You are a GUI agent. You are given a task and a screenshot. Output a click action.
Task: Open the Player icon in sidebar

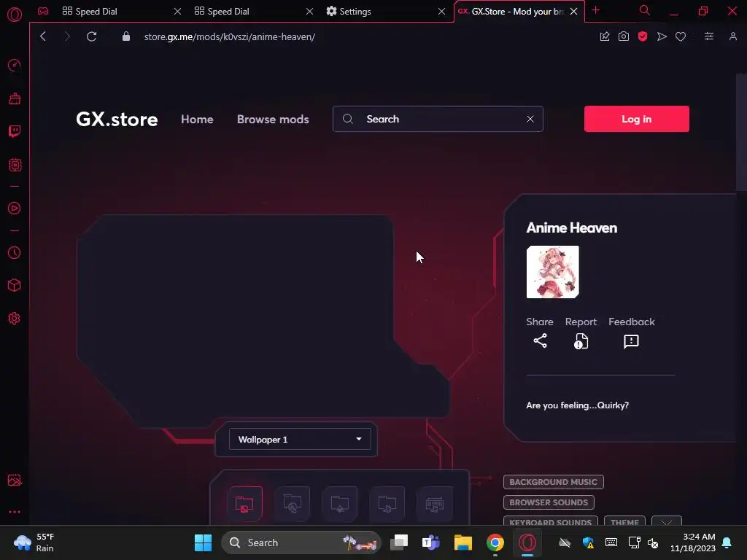[15, 208]
